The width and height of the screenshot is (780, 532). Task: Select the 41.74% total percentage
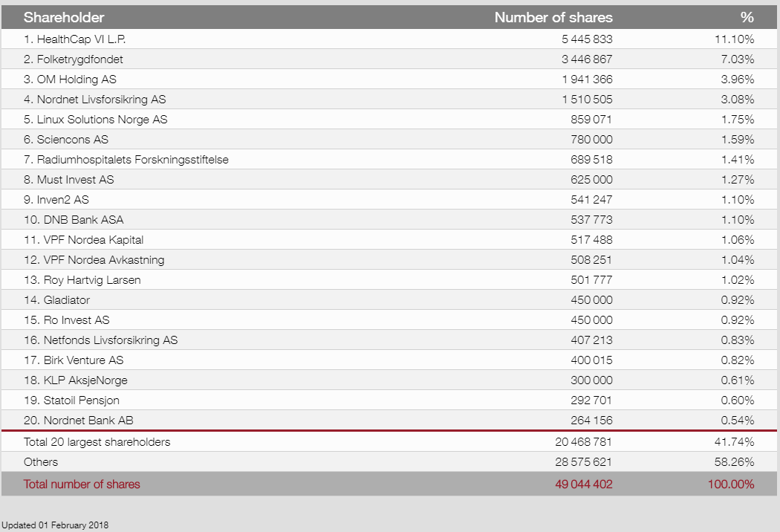click(x=735, y=442)
